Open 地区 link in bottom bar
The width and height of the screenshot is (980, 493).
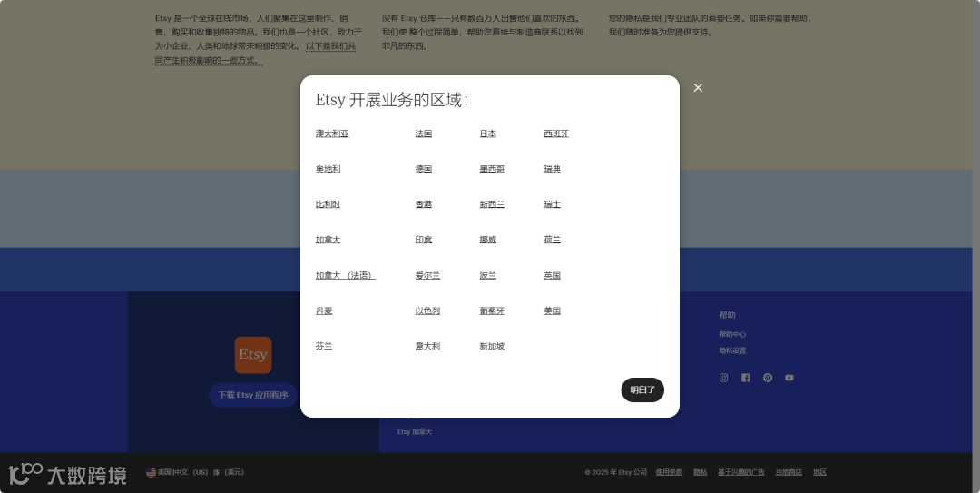pyautogui.click(x=819, y=472)
